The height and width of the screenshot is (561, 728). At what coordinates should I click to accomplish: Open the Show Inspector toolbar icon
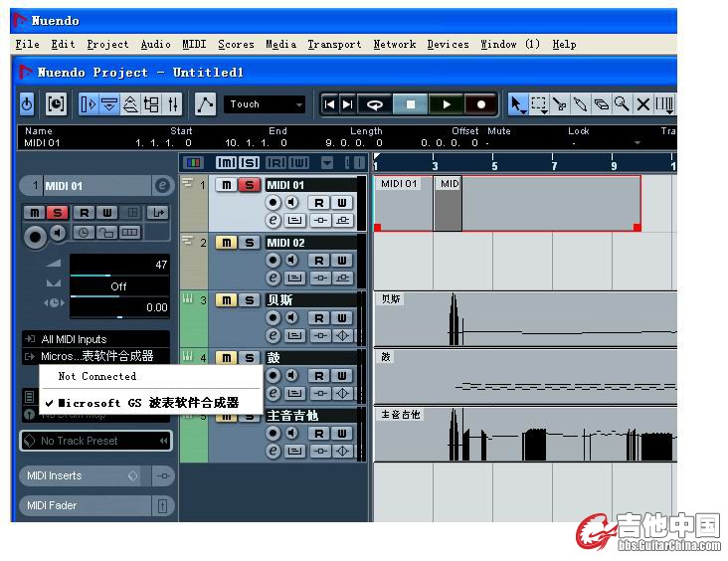[89, 104]
